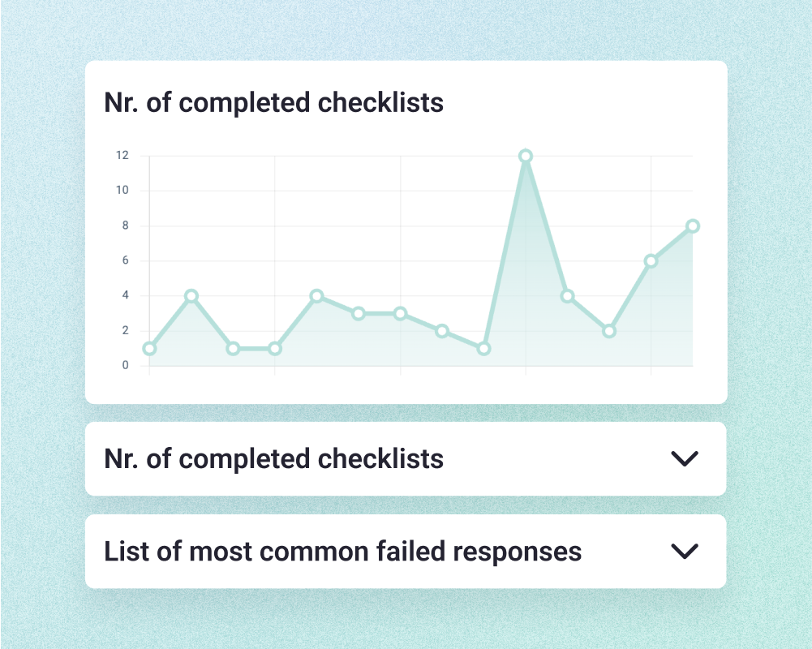Viewport: 812px width, 649px height.
Task: Click the chart title Nr. of completed checklists
Action: 274,102
